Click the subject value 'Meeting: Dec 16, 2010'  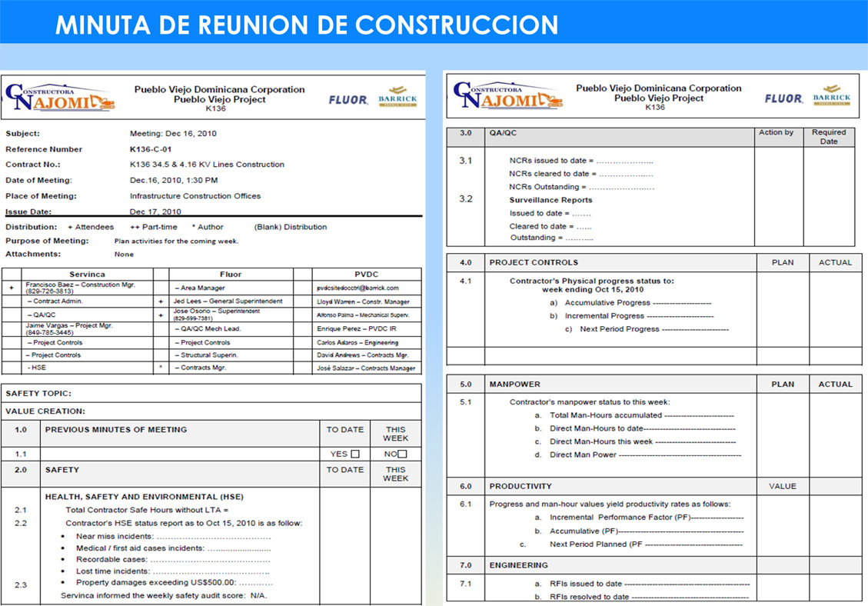pos(173,134)
